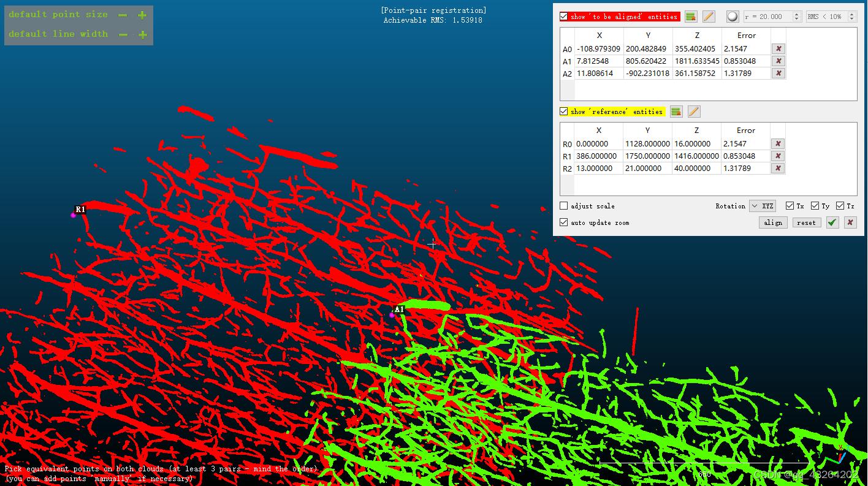Delete the R1 point row

pyautogui.click(x=778, y=156)
